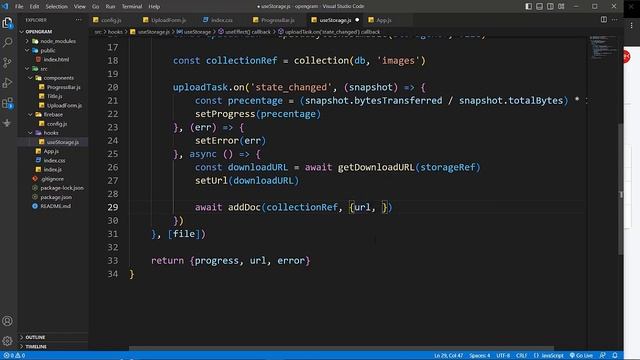Viewport: 640px width, 360px height.
Task: Open the Search view icon
Action: tap(7, 42)
